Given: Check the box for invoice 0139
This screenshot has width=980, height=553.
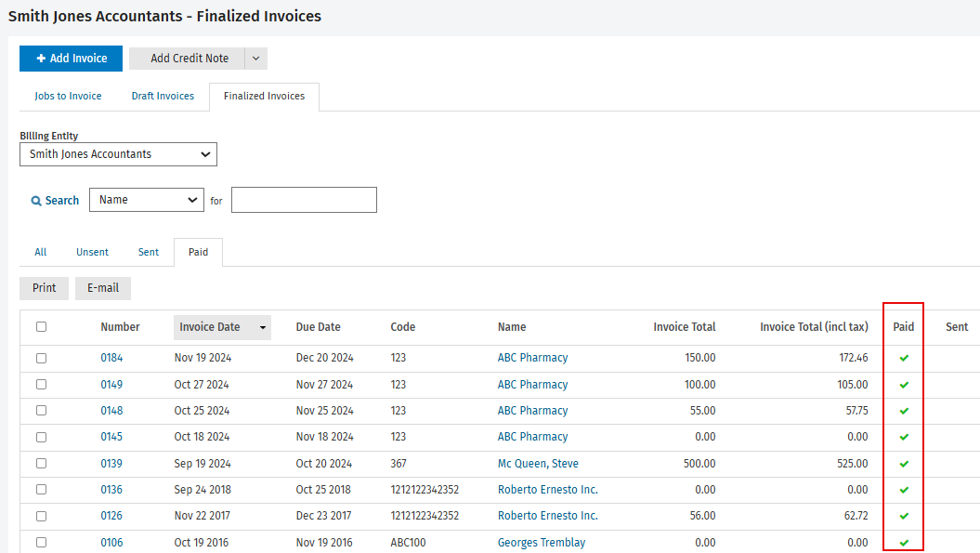Looking at the screenshot, I should tap(41, 464).
